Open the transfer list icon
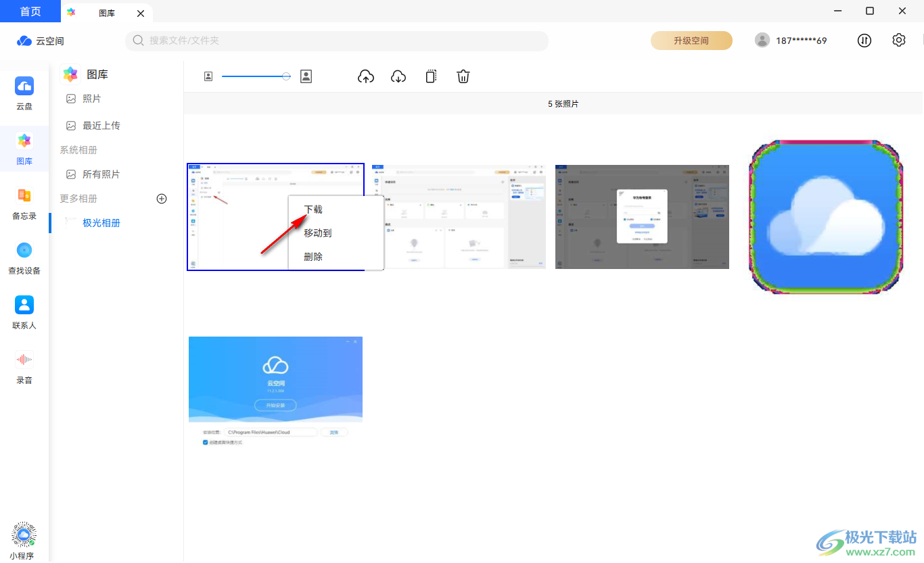 pos(864,41)
